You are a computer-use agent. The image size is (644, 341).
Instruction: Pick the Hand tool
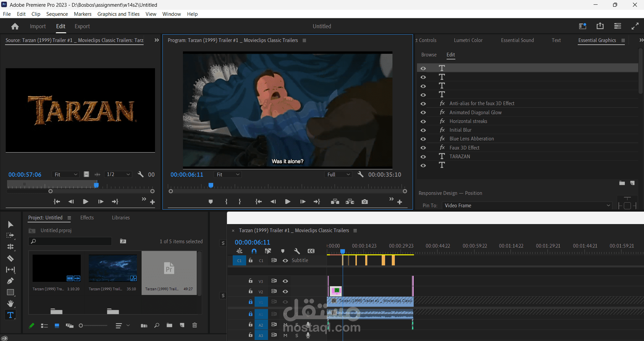(x=10, y=304)
